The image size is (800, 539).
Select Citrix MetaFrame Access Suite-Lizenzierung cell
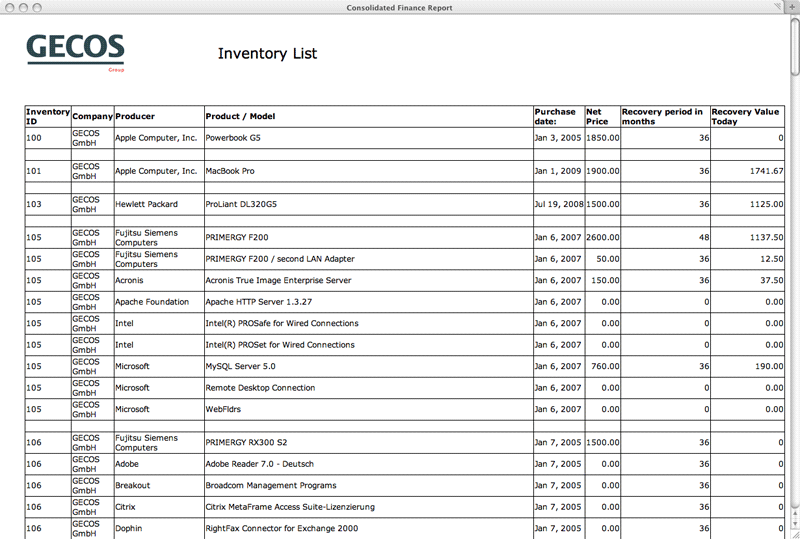pyautogui.click(x=369, y=507)
